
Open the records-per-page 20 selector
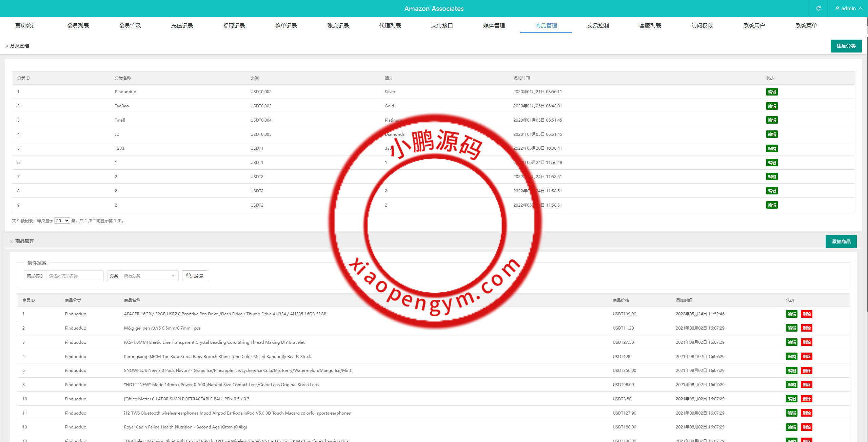pyautogui.click(x=62, y=221)
